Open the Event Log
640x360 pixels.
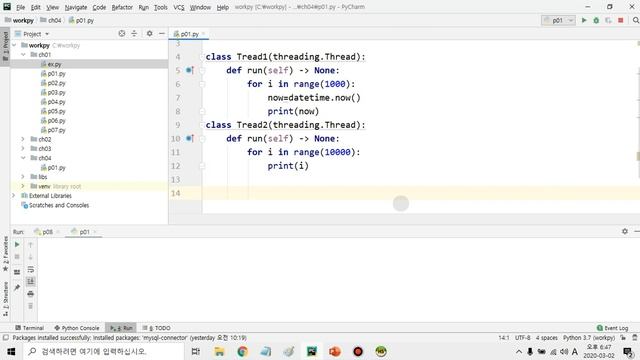[612, 328]
